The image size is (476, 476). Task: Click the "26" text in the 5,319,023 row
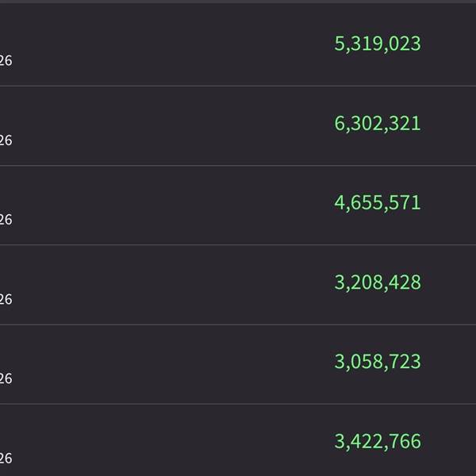click(x=6, y=61)
